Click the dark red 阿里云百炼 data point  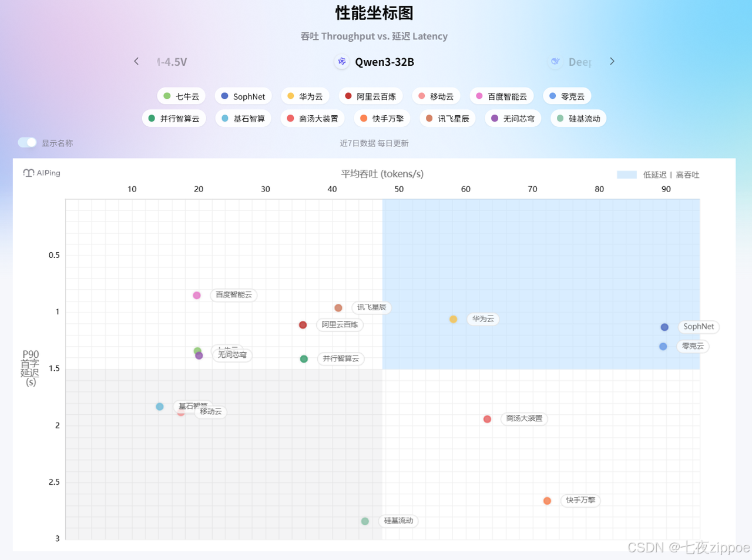point(303,325)
